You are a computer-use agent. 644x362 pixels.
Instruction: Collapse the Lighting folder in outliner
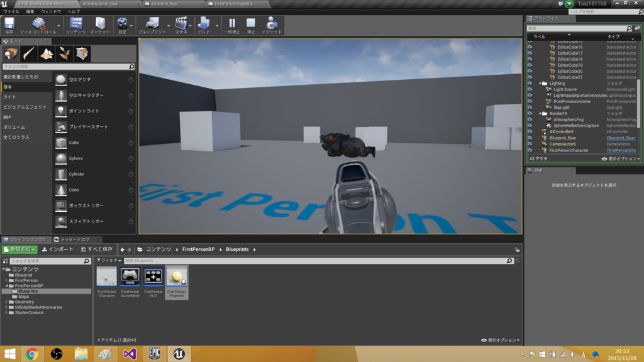tap(540, 84)
